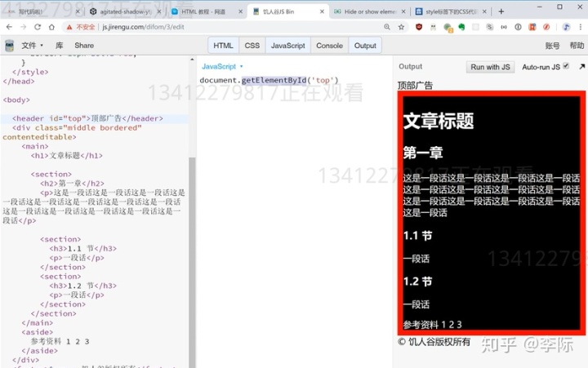
Task: Open the curly braces extension icon
Action: (504, 27)
